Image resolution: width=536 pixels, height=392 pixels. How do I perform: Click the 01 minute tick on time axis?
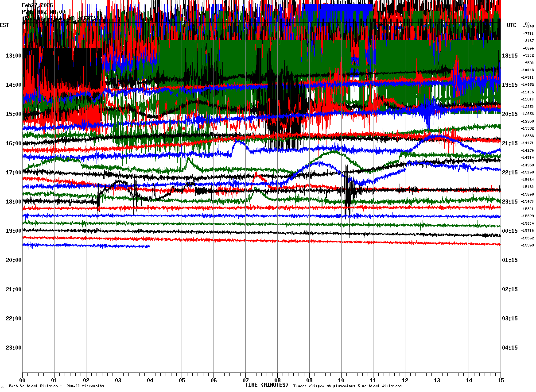click(x=54, y=380)
